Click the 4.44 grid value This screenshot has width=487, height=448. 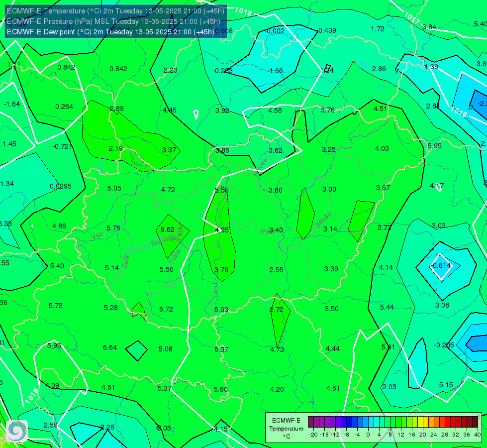333,349
